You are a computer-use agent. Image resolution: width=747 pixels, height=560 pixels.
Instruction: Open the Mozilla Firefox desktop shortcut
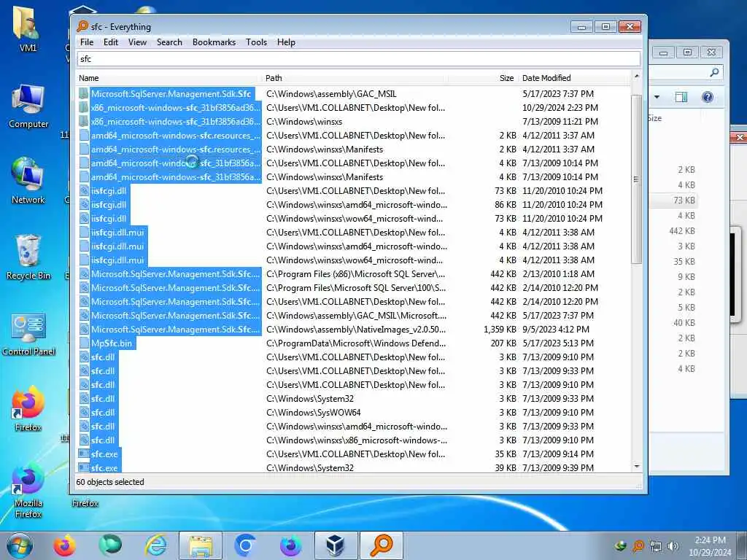[28, 491]
